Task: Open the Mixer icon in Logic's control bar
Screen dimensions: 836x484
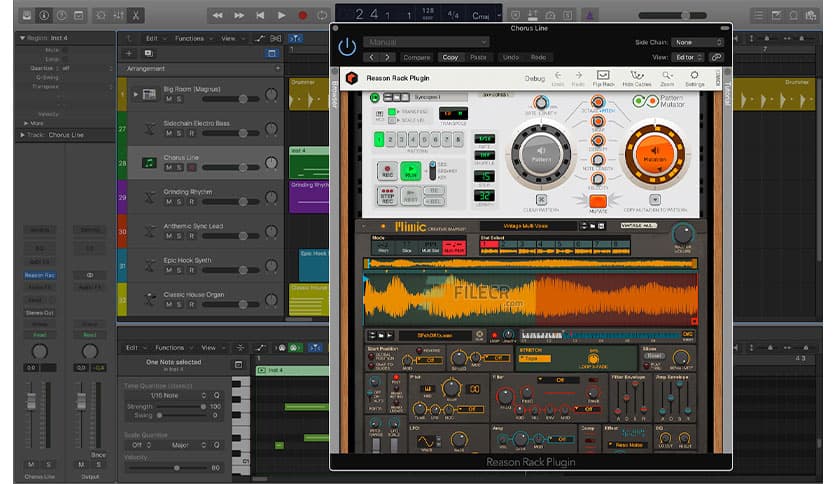Action: coord(118,15)
